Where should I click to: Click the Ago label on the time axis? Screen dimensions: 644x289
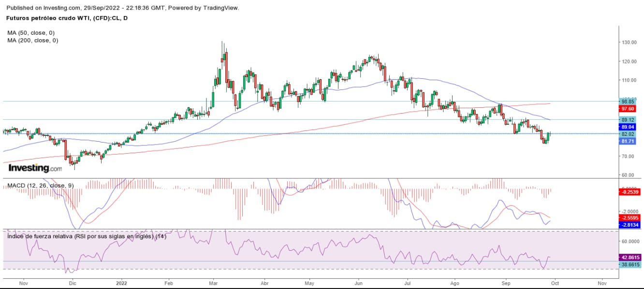(x=454, y=283)
